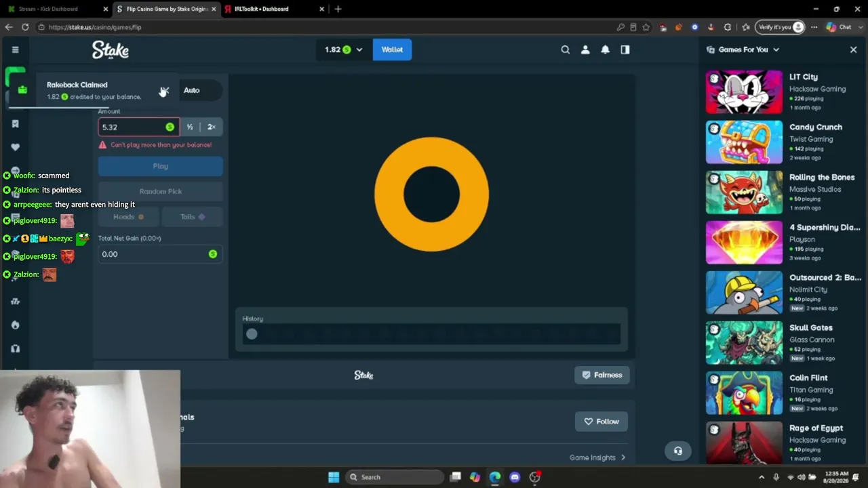
Task: Open the site search magnifier
Action: 565,49
